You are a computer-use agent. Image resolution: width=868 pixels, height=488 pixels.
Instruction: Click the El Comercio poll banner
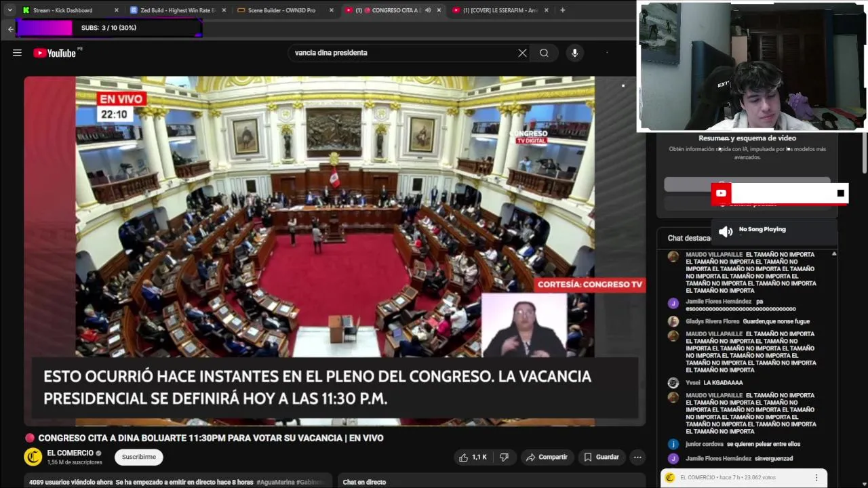click(743, 478)
